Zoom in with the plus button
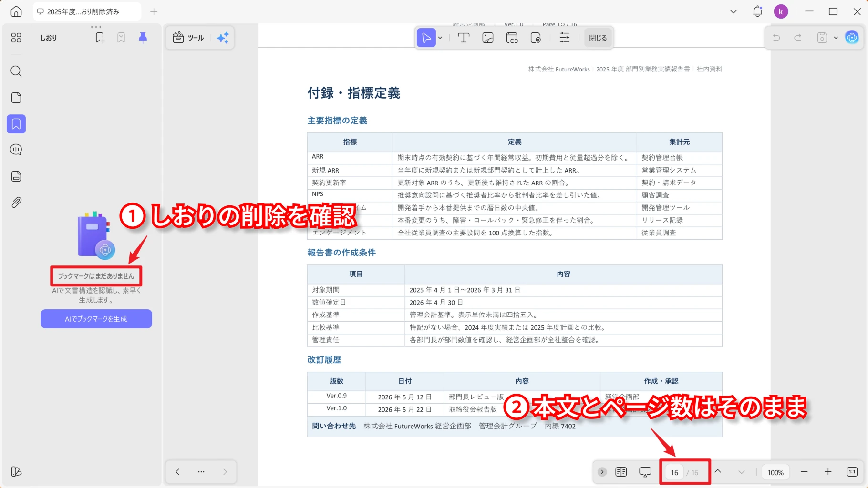Viewport: 868px width, 488px height. (x=828, y=472)
